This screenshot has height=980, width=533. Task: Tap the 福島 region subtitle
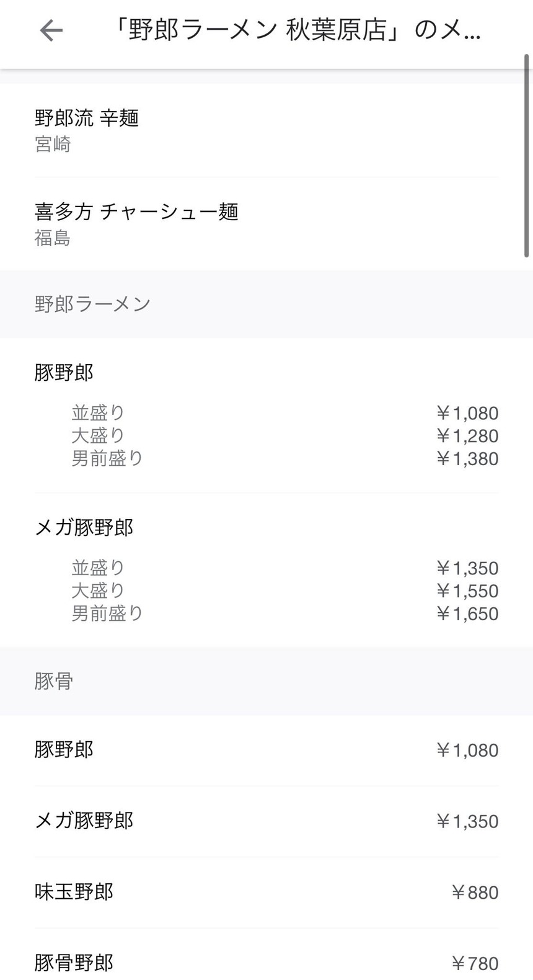53,238
